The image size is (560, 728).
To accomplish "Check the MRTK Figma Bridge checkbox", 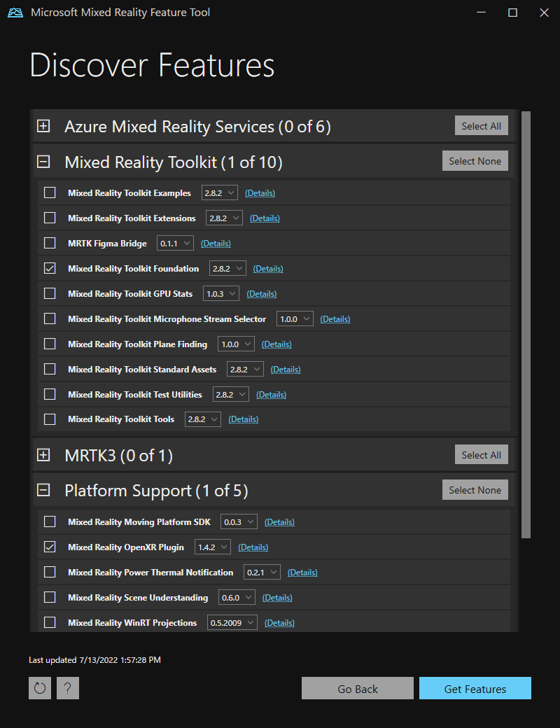I will 50,244.
